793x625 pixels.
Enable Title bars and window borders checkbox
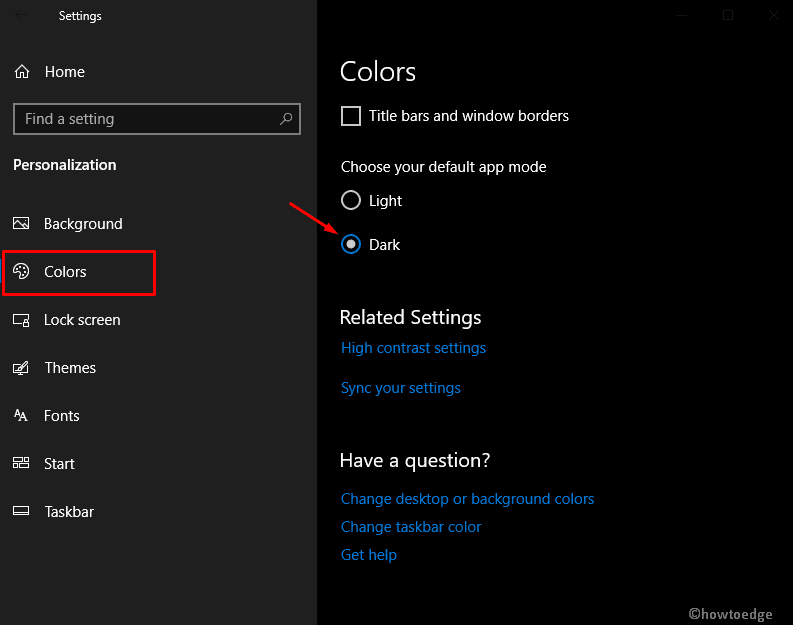[351, 116]
